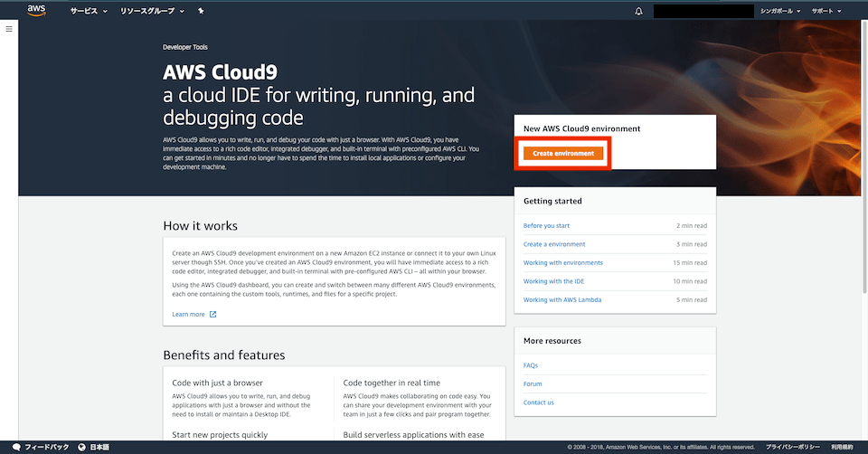Open the Create a environment guide link
Screen dimensions: 868x454
[x=554, y=244]
